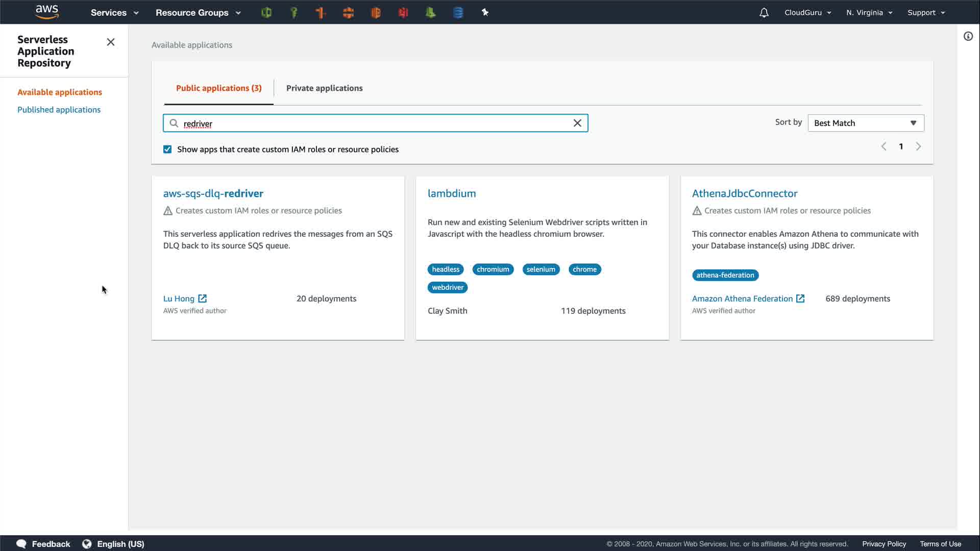Click the pushpin shortcut icon in top bar

click(485, 12)
